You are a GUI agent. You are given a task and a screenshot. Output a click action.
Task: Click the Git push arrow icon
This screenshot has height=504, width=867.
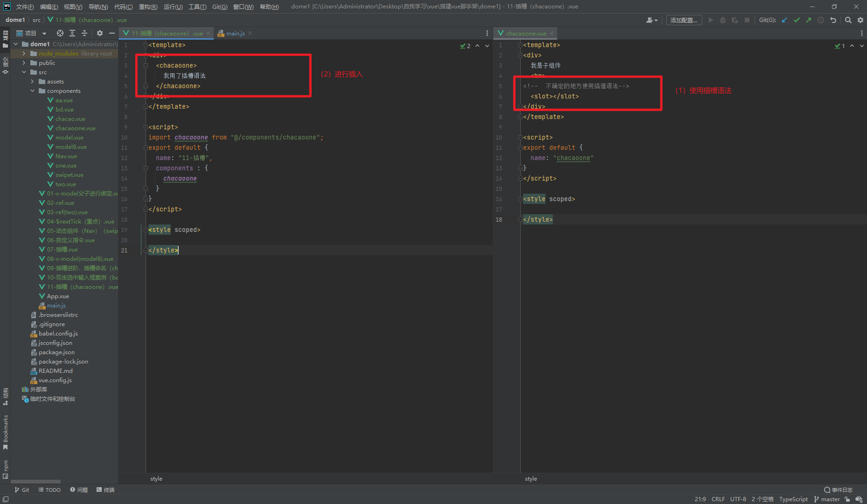tap(808, 20)
